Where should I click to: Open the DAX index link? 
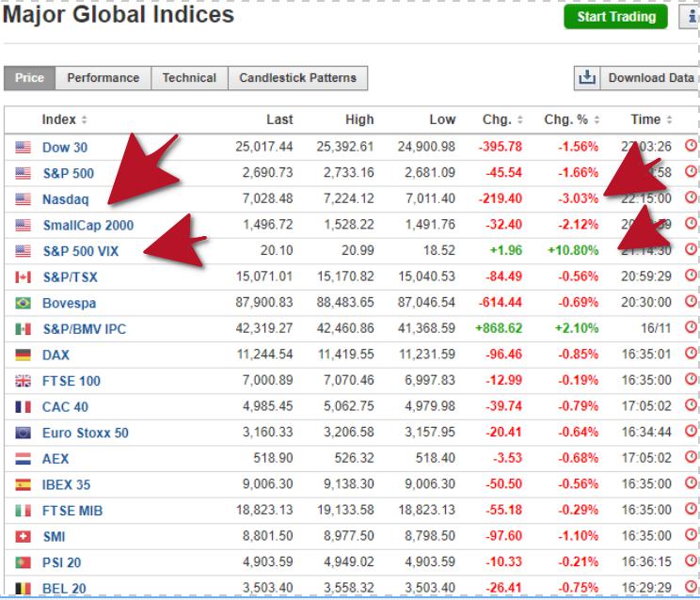coord(56,355)
